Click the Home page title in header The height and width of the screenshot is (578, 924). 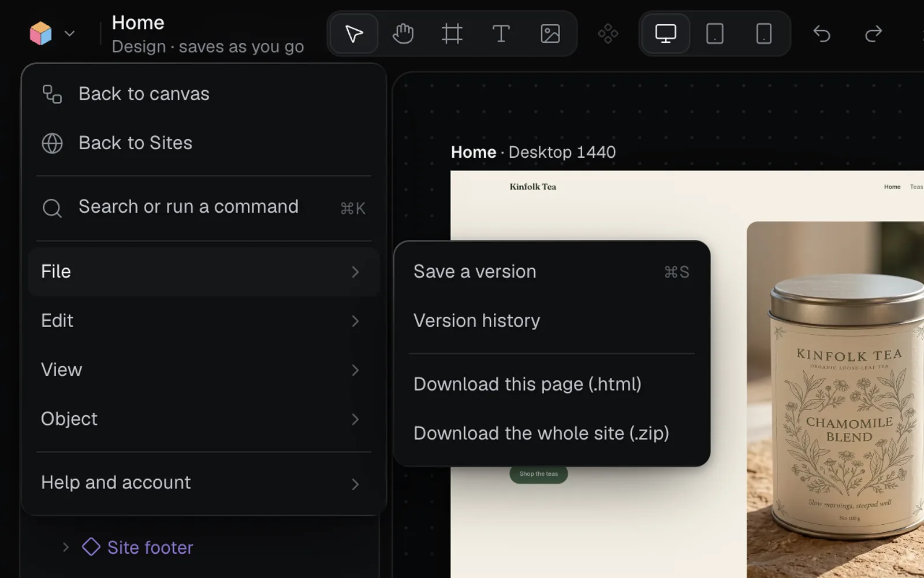[x=138, y=23]
